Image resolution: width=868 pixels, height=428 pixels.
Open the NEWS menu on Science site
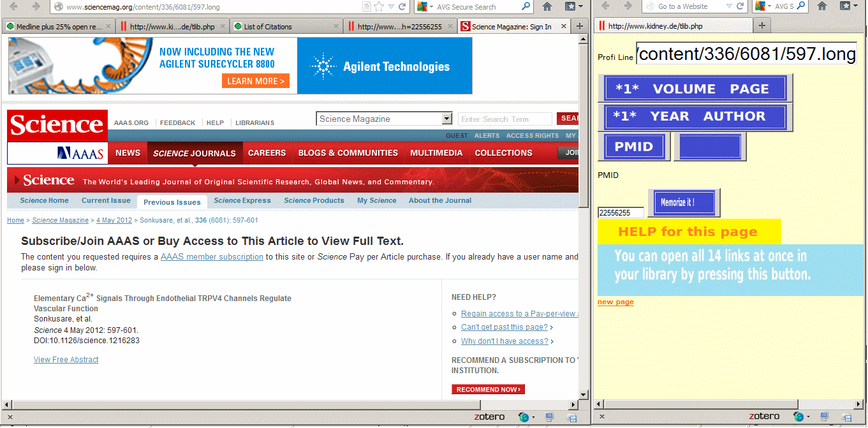(x=128, y=153)
